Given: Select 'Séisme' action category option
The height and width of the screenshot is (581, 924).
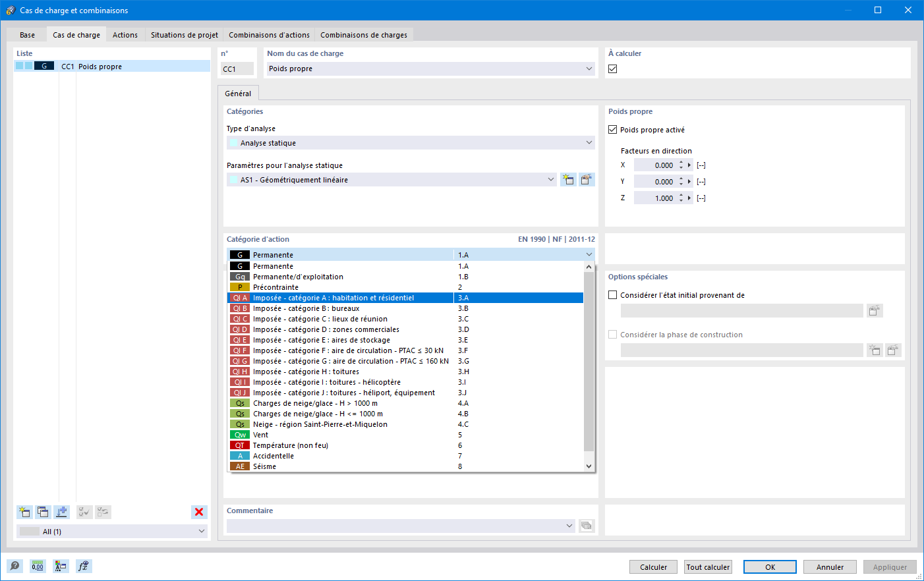Looking at the screenshot, I should [x=405, y=466].
